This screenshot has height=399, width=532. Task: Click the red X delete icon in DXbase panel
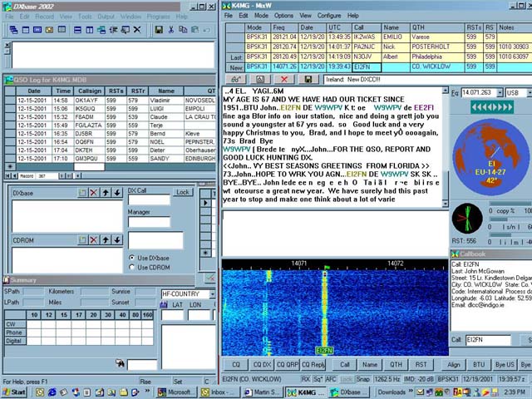pos(93,193)
